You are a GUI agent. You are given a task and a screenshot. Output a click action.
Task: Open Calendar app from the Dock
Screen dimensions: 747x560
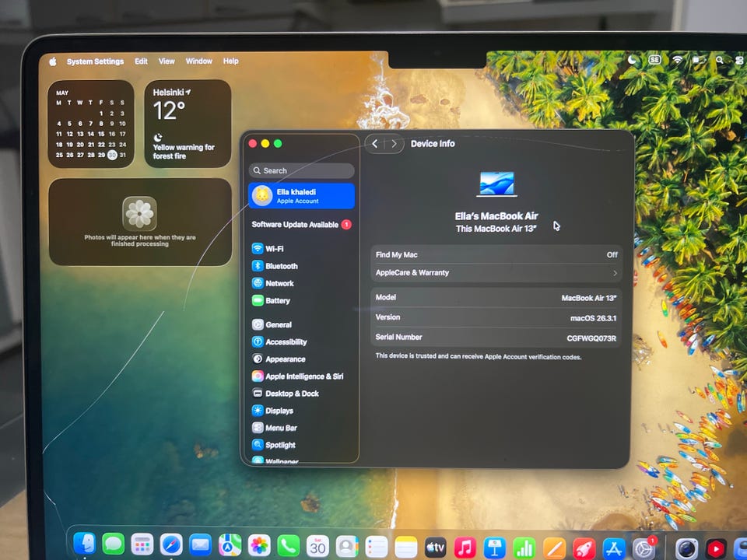(317, 547)
